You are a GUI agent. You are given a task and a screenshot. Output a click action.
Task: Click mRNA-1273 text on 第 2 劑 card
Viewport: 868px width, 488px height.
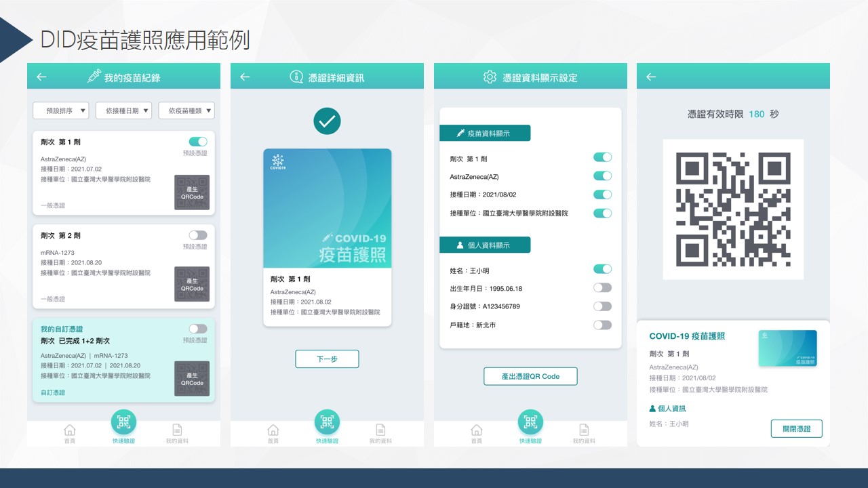coord(58,253)
